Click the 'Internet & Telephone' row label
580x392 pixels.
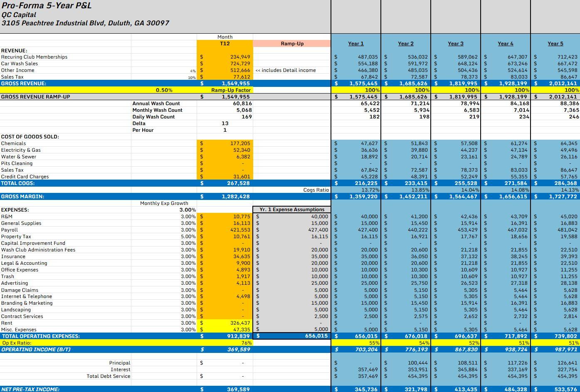27,296
